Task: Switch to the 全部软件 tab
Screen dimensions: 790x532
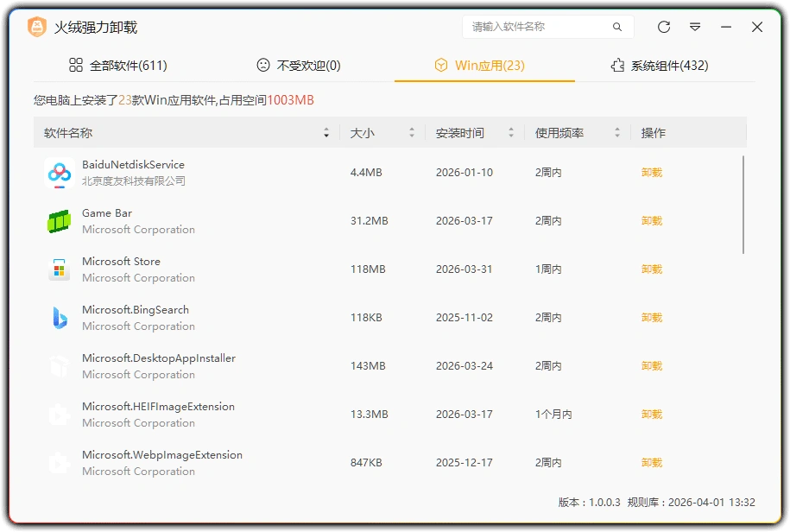Action: click(118, 65)
